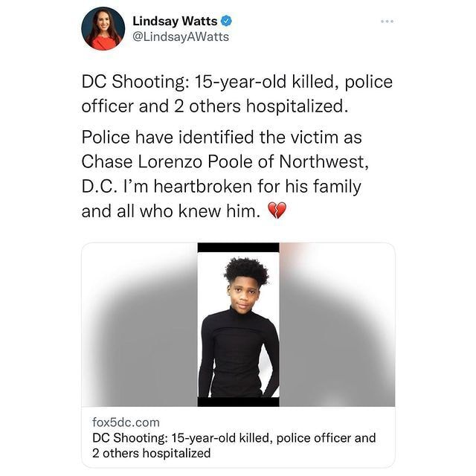This screenshot has height=476, width=476.
Task: Open Lindsay Watts' profile picture
Action: click(103, 28)
